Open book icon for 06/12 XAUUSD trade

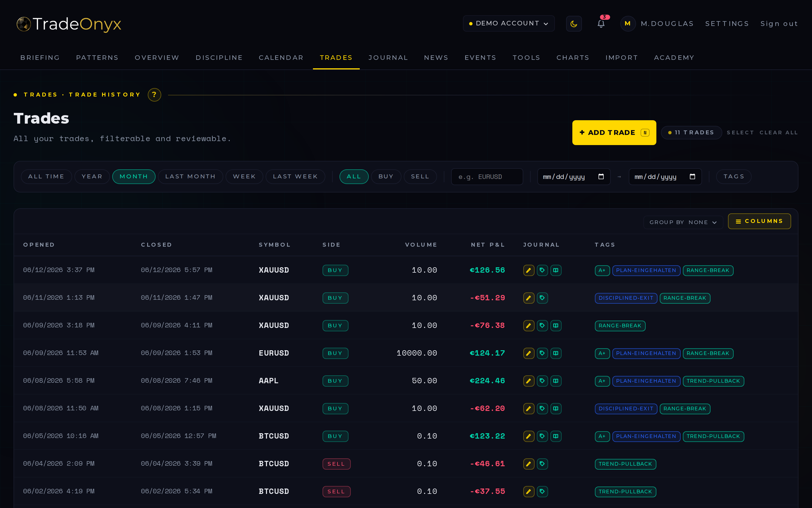556,270
